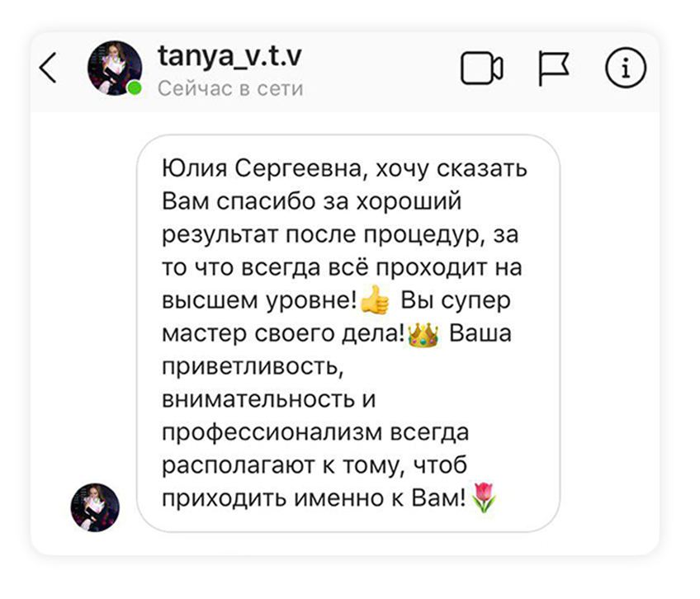Click the tulip emoji at the message end

(x=484, y=498)
